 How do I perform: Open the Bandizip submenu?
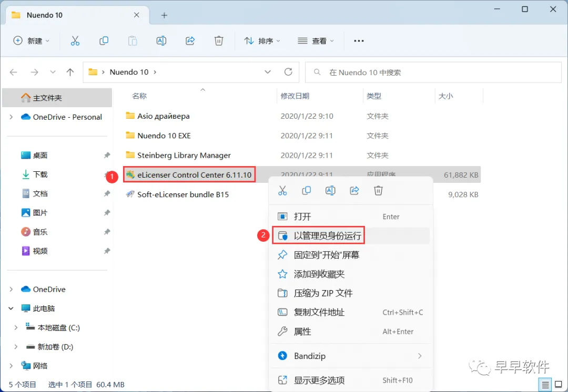[351, 356]
